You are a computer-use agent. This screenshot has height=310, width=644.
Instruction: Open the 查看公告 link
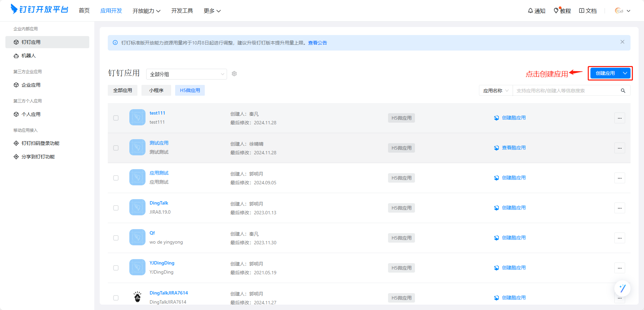coord(317,43)
